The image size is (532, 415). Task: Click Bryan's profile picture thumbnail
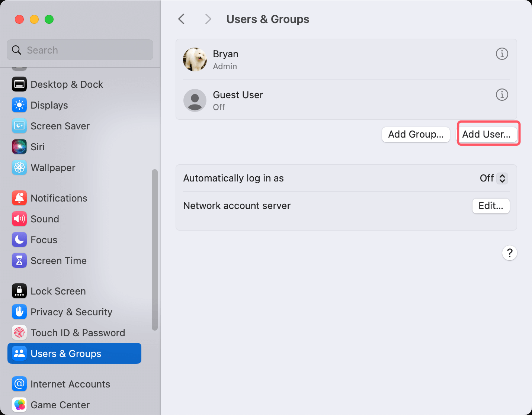(195, 59)
